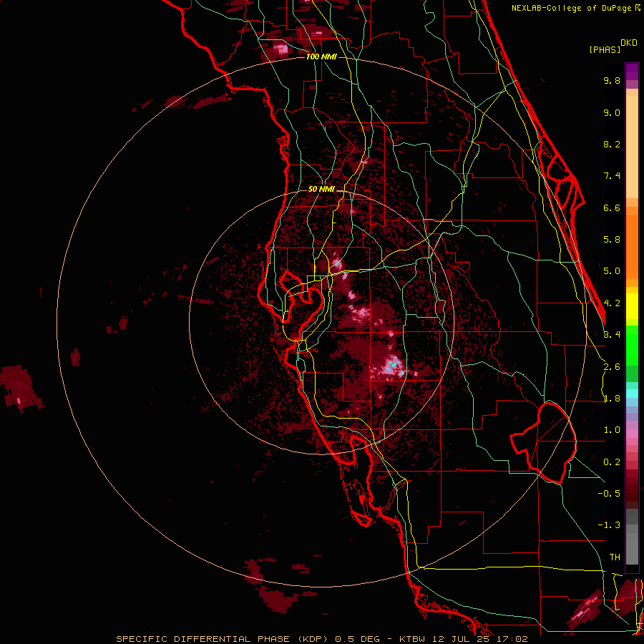Click the 9.8 value on the color scale
The width and height of the screenshot is (644, 644).
tap(612, 80)
